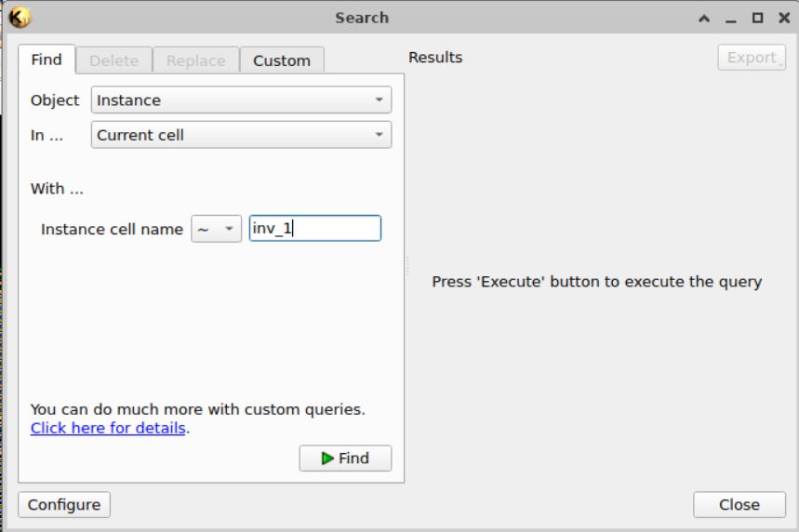Click the KLayout app icon in title bar
This screenshot has width=799, height=532.
click(x=20, y=17)
